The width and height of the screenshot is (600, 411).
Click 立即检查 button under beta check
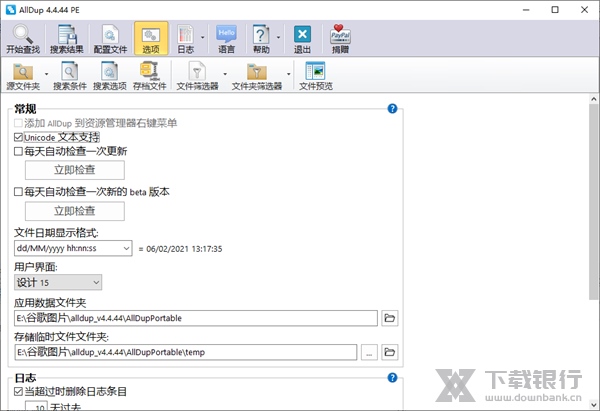click(75, 211)
